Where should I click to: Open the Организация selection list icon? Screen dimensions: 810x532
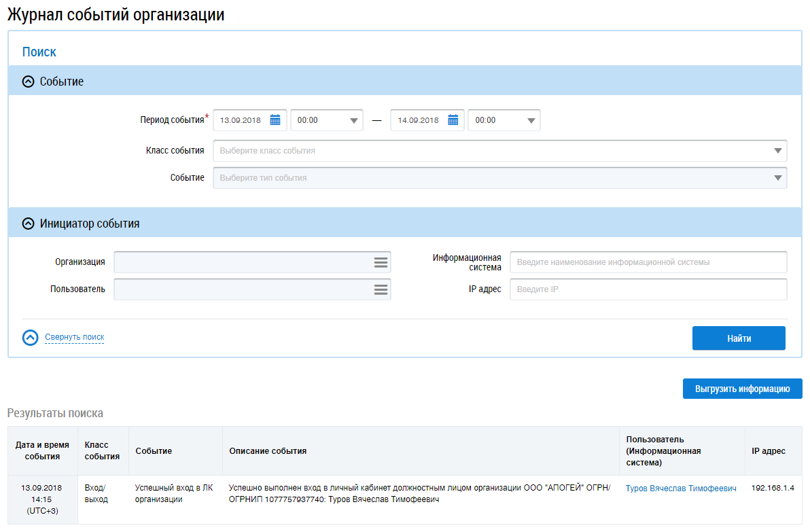point(381,262)
